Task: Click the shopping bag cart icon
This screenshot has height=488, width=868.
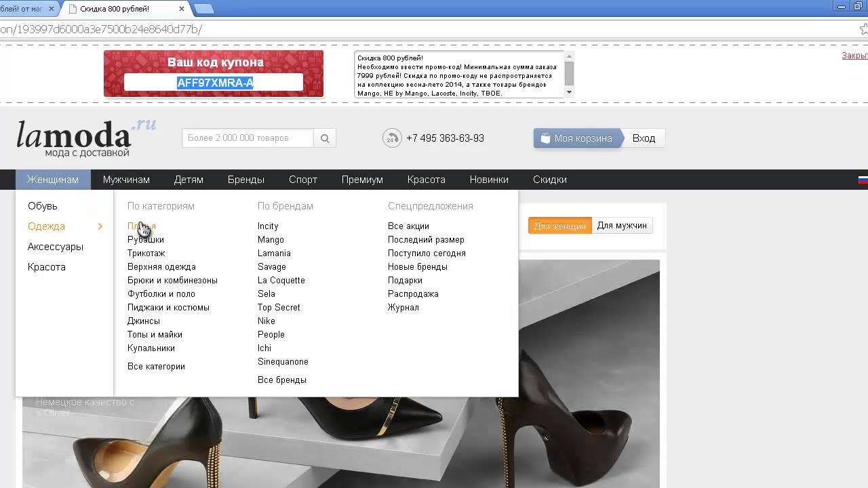Action: point(545,138)
